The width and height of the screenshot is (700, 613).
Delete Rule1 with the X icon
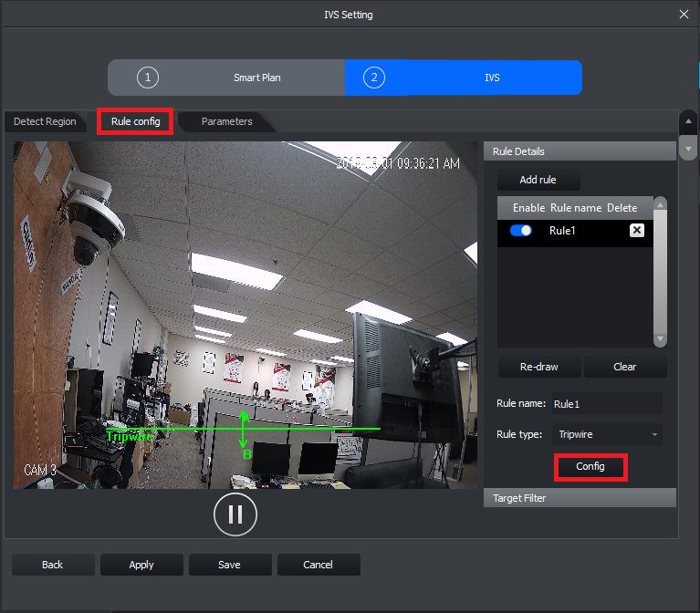point(637,230)
